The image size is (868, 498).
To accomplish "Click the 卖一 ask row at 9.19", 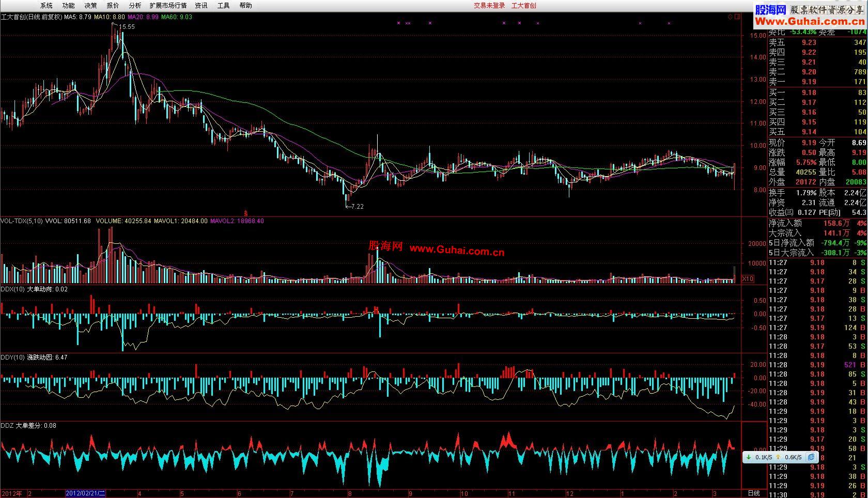I will coord(817,82).
